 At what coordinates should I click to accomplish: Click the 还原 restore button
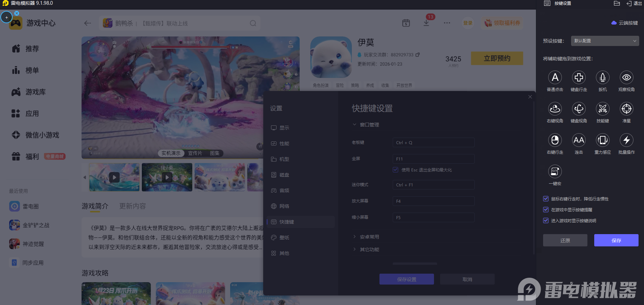tap(565, 240)
